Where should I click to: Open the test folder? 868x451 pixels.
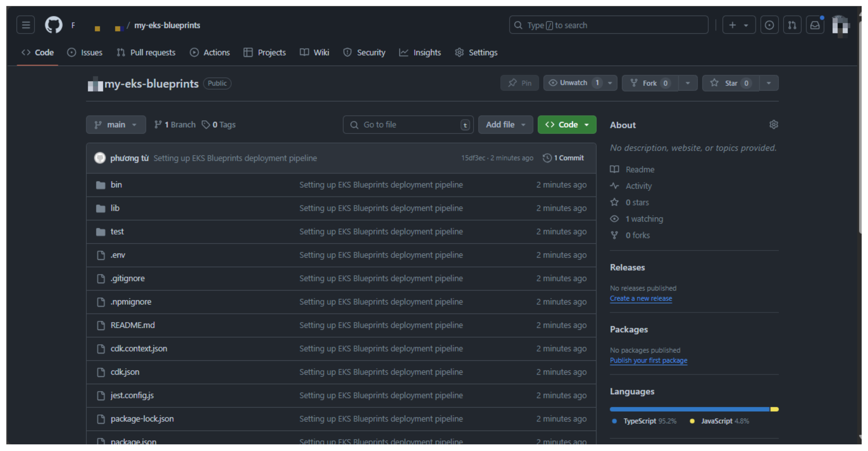click(117, 232)
